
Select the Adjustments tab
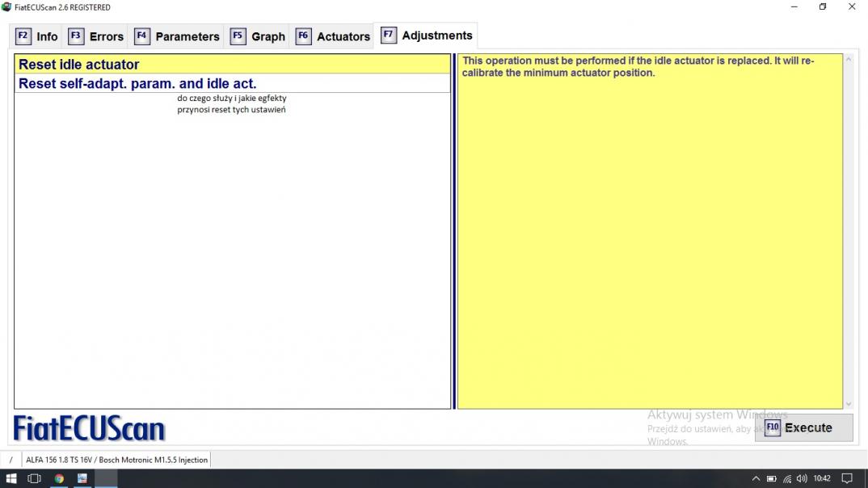coord(426,36)
